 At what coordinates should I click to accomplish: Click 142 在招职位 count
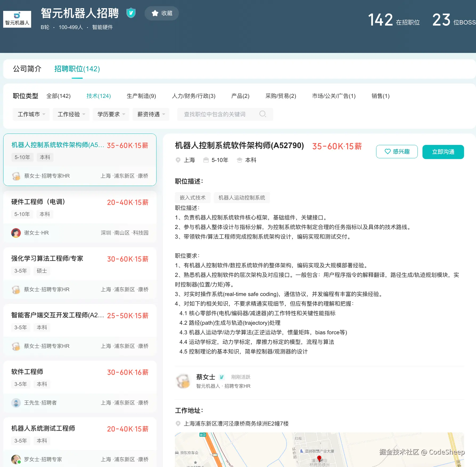pos(394,20)
